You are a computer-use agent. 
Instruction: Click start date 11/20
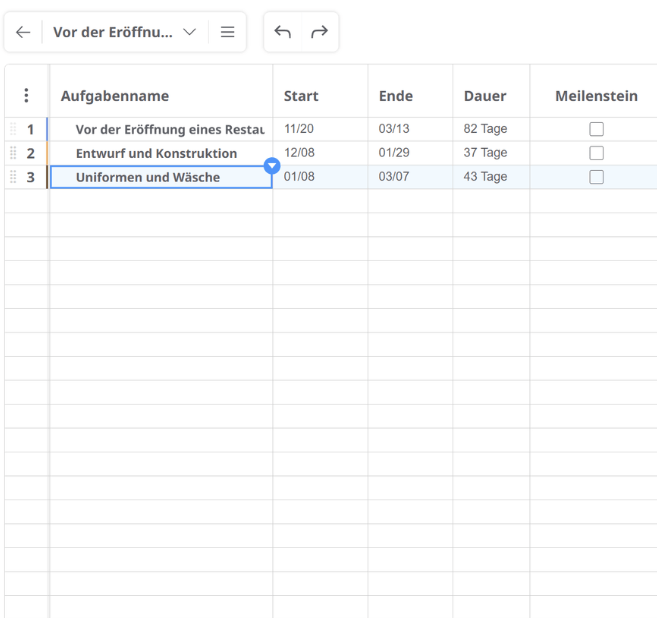pyautogui.click(x=299, y=129)
